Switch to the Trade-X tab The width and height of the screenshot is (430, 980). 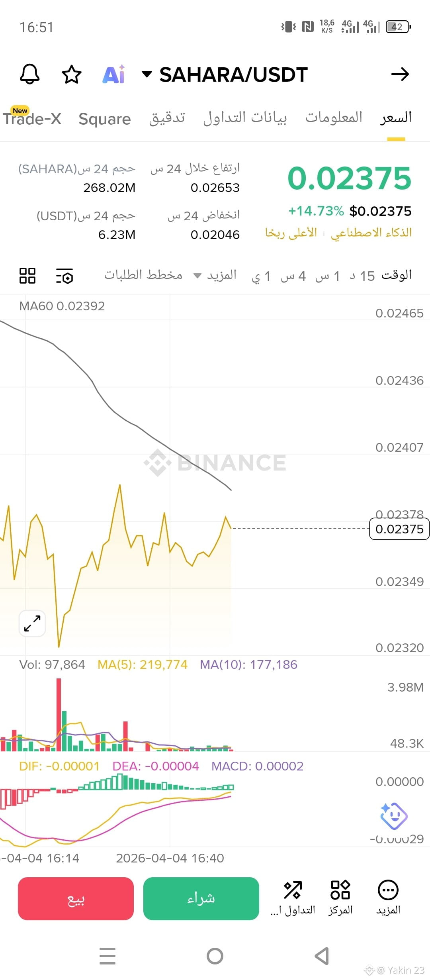click(x=32, y=118)
